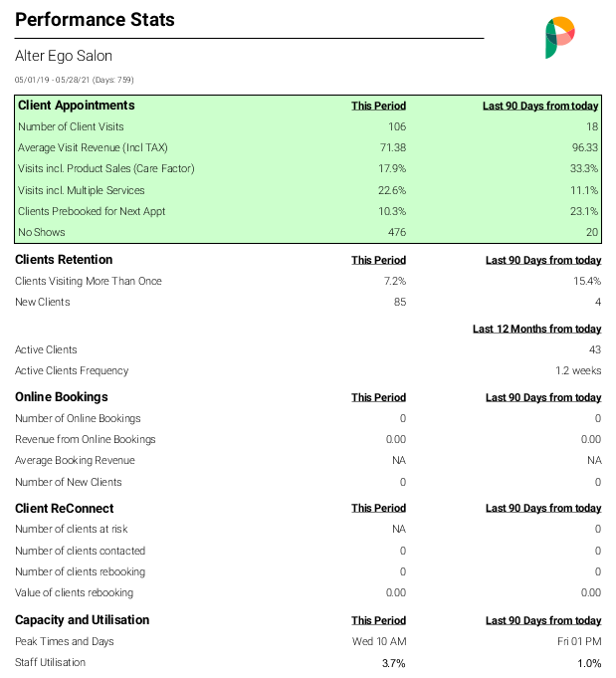Screen dimensions: 616x678
Task: Click the Capacity and Utilisation heading
Action: (83, 620)
